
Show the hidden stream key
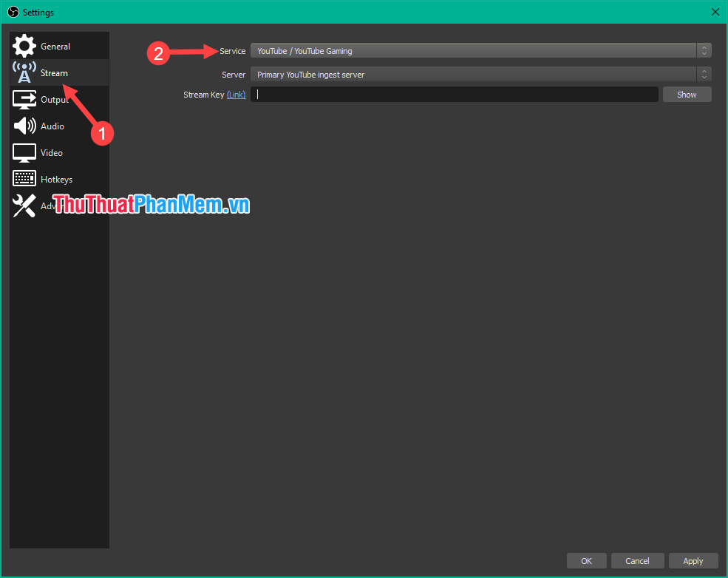(686, 94)
